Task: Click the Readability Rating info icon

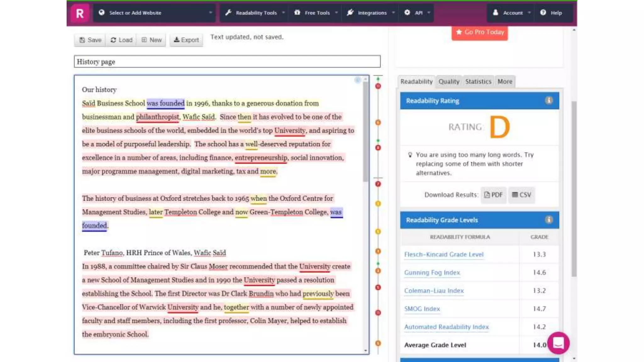Action: [549, 101]
